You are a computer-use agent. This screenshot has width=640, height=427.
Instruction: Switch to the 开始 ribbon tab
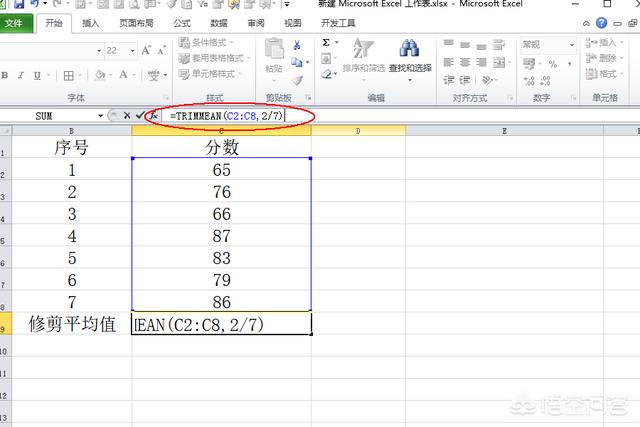coord(54,23)
